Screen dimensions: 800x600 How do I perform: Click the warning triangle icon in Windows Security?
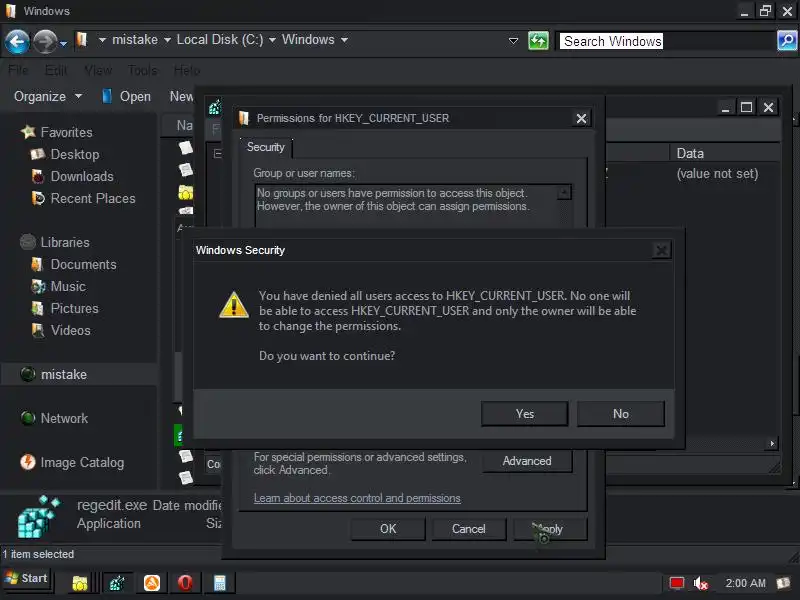[x=234, y=305]
